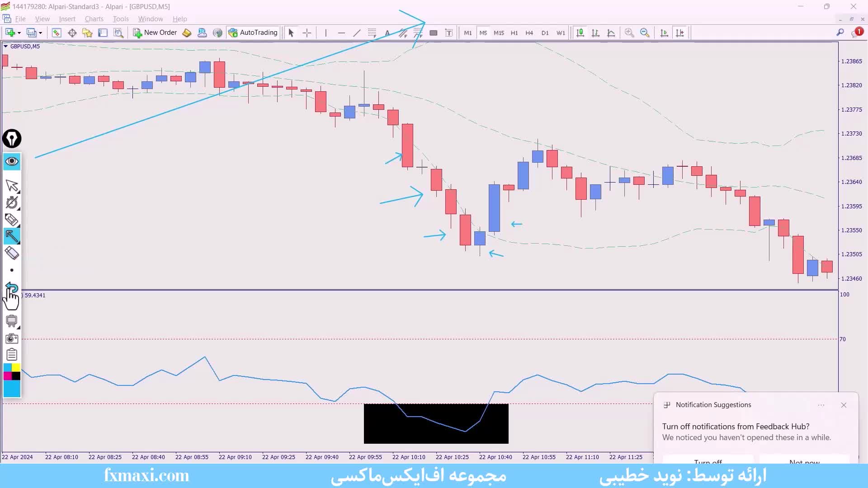This screenshot has width=868, height=488.
Task: Pick the cyan color swatch
Action: tap(8, 367)
